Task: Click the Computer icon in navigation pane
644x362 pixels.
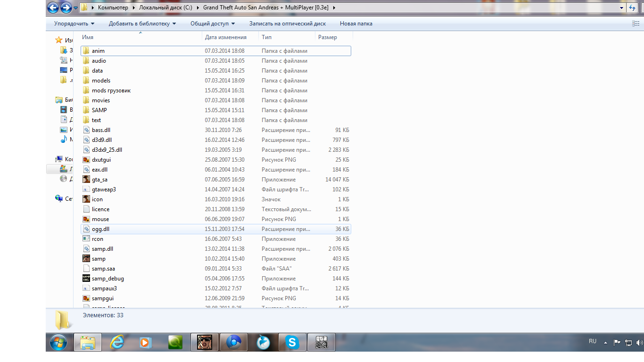Action: point(59,159)
